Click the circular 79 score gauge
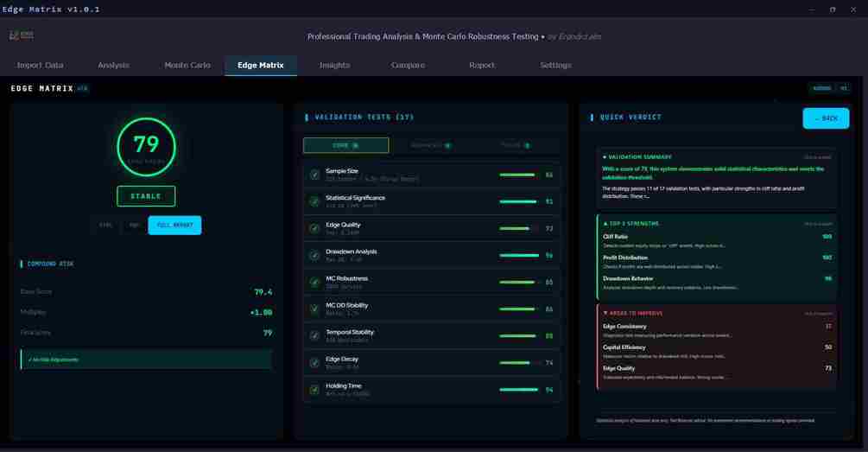 pos(146,147)
